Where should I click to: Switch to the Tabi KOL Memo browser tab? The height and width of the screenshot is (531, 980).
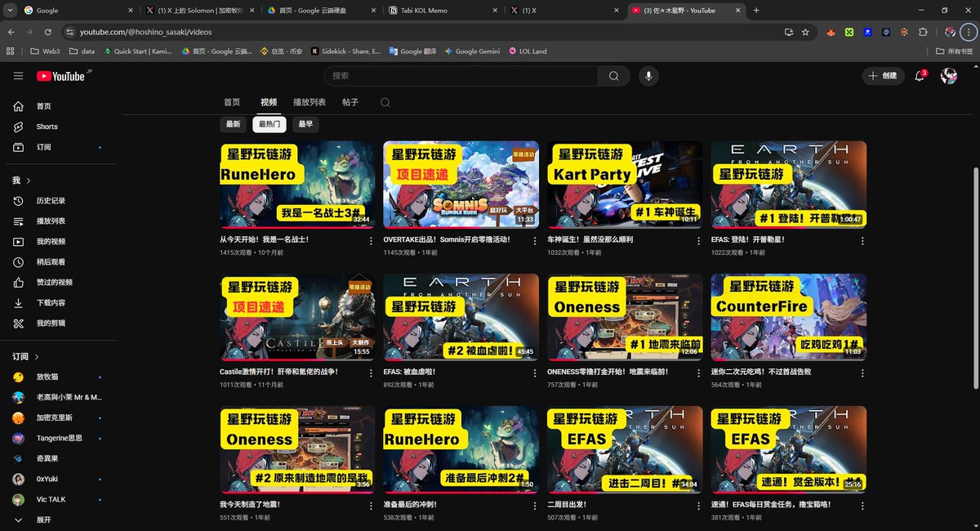[443, 10]
